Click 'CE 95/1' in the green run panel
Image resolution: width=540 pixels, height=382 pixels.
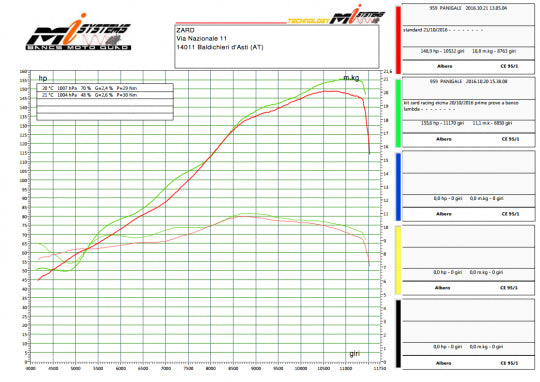point(510,139)
